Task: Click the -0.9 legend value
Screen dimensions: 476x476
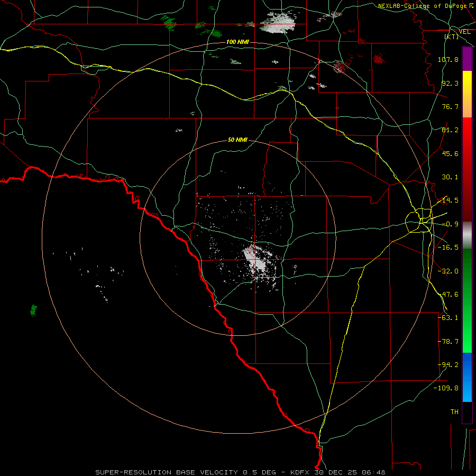Action: [x=450, y=224]
